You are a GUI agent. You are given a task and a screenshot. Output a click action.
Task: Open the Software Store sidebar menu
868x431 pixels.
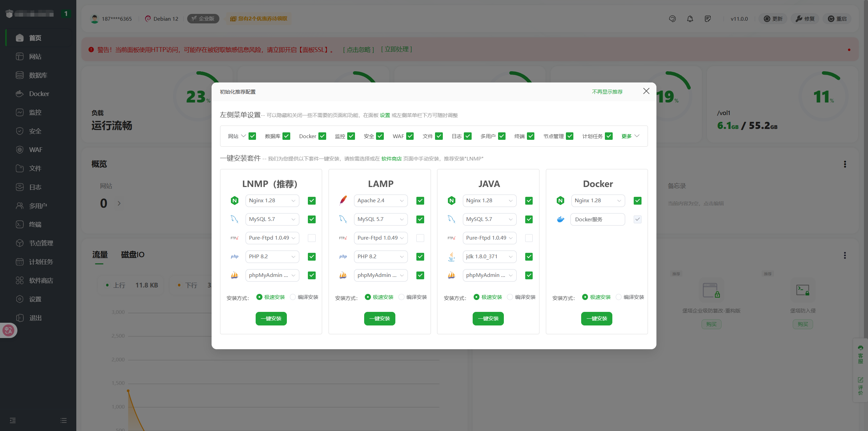41,280
